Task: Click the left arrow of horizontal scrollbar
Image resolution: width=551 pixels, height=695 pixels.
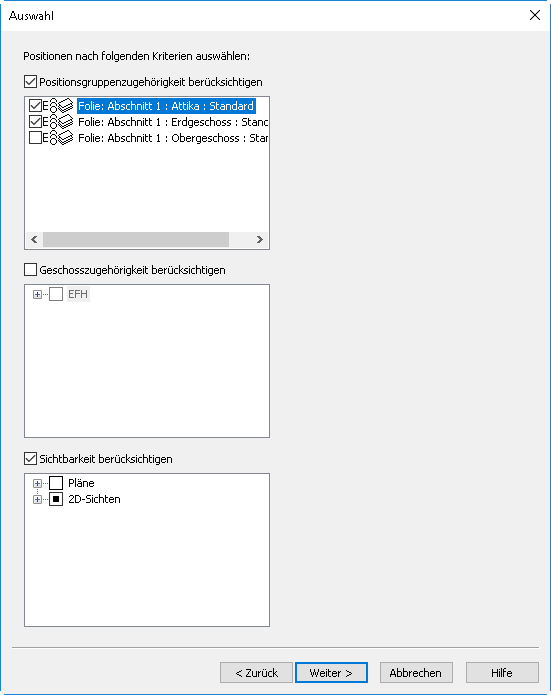Action: (34, 239)
